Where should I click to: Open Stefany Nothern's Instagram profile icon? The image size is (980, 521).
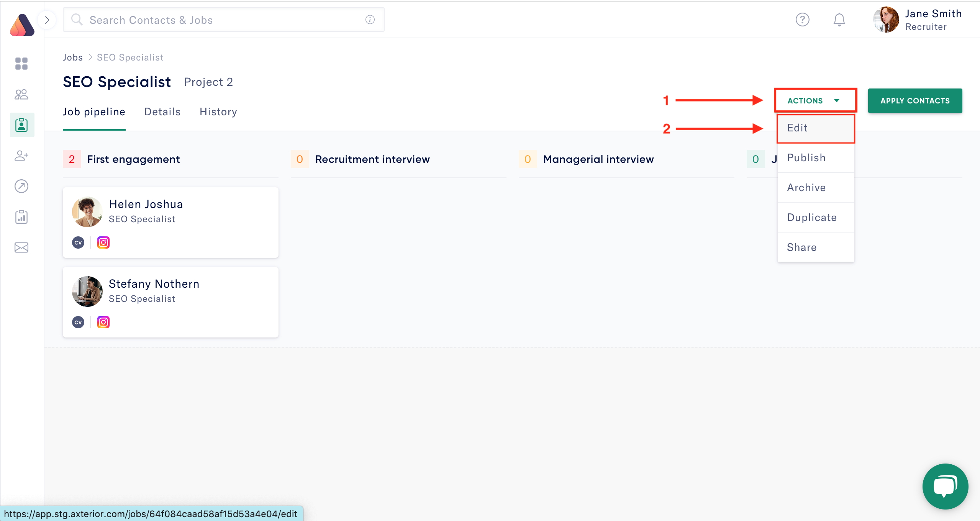[103, 322]
